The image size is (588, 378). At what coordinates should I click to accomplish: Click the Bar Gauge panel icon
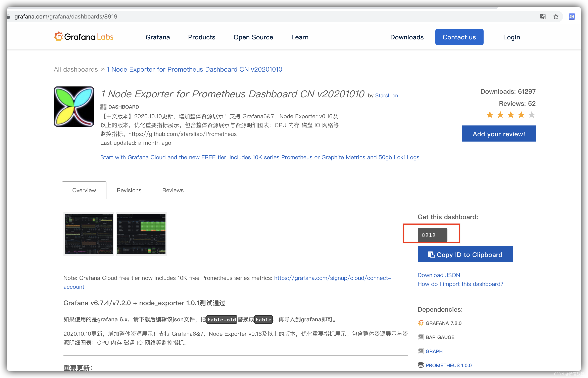pos(421,337)
